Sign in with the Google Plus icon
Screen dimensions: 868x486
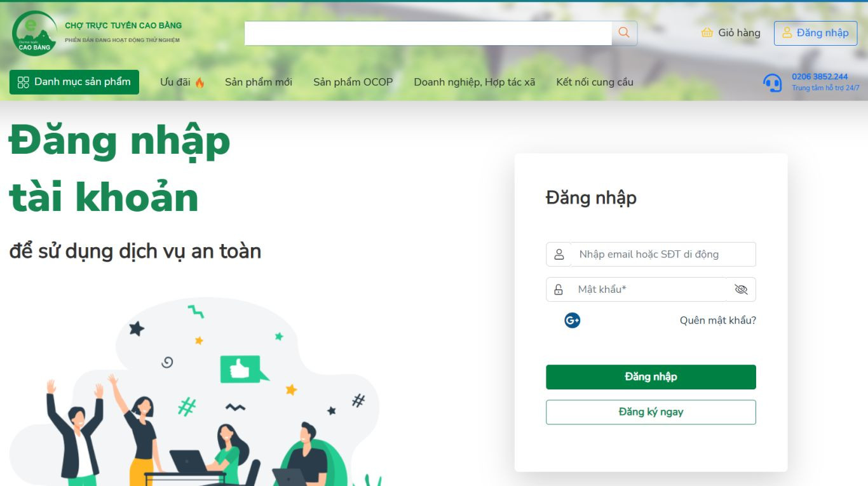pyautogui.click(x=573, y=321)
